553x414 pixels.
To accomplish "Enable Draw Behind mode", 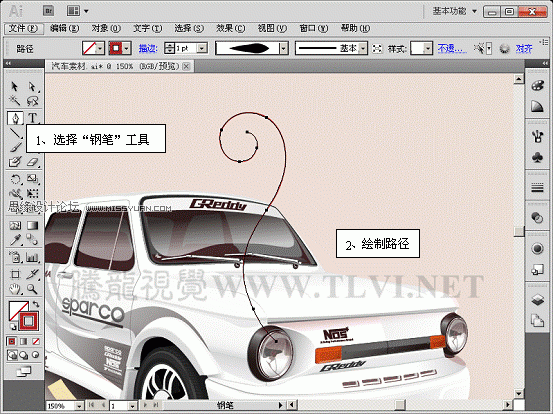I will pyautogui.click(x=24, y=355).
